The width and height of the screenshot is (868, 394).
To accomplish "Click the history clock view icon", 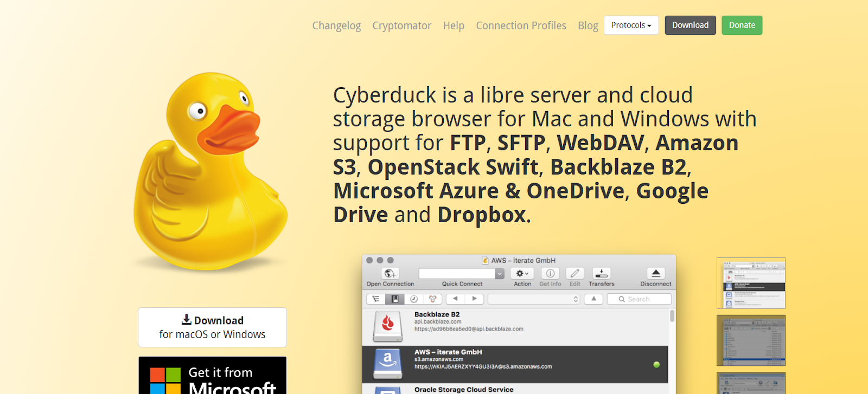I will click(414, 299).
